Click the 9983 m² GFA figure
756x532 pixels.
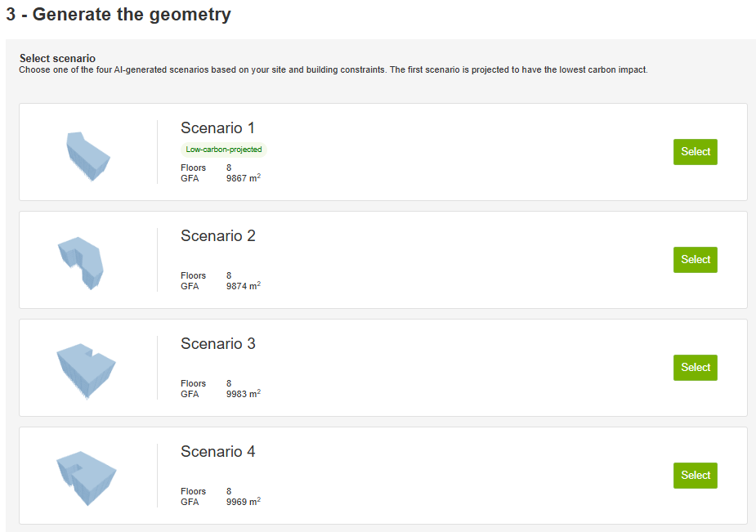point(243,394)
